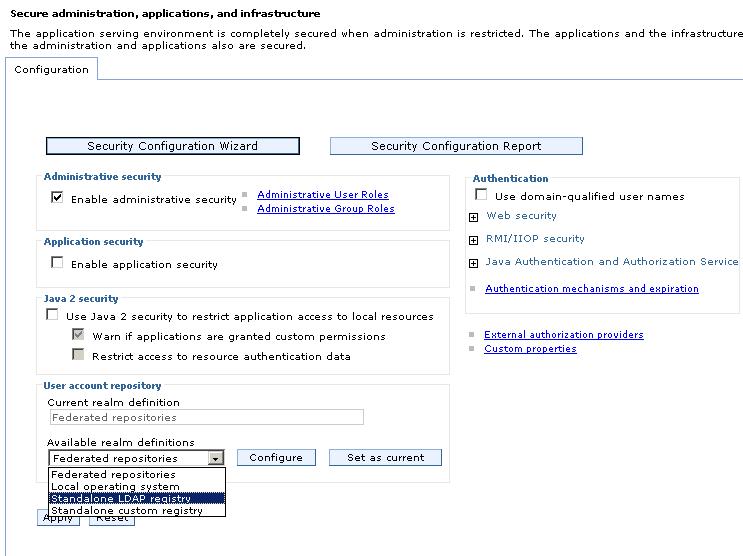Open the Custom properties link
Viewport: 743px width, 556px height.
pyautogui.click(x=530, y=349)
